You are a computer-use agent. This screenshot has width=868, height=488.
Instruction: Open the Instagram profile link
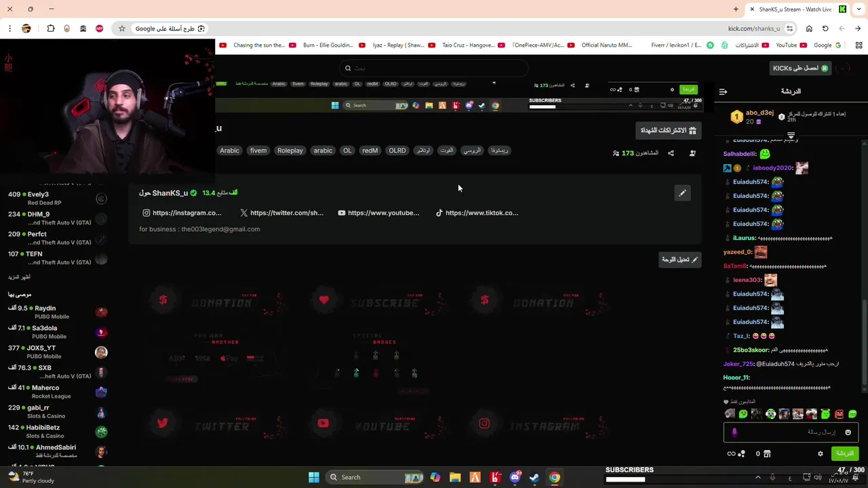click(182, 213)
